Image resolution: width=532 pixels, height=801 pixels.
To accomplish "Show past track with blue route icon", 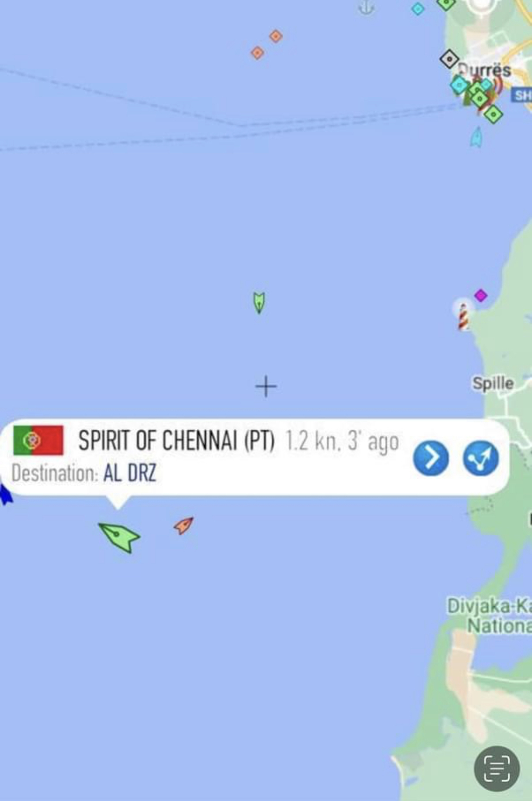I will [x=480, y=458].
